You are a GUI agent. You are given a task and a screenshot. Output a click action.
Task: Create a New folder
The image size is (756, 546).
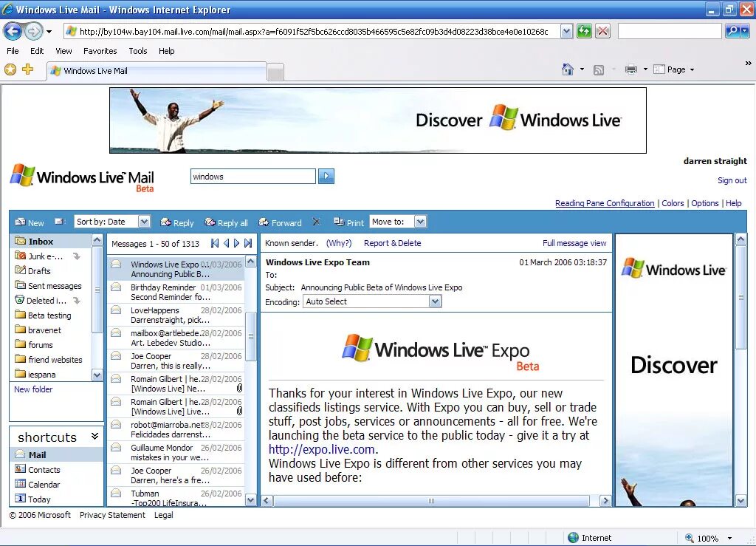tap(33, 389)
